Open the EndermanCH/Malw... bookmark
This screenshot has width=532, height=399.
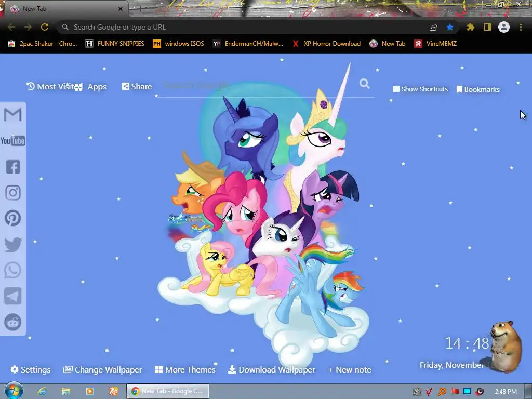coord(248,44)
